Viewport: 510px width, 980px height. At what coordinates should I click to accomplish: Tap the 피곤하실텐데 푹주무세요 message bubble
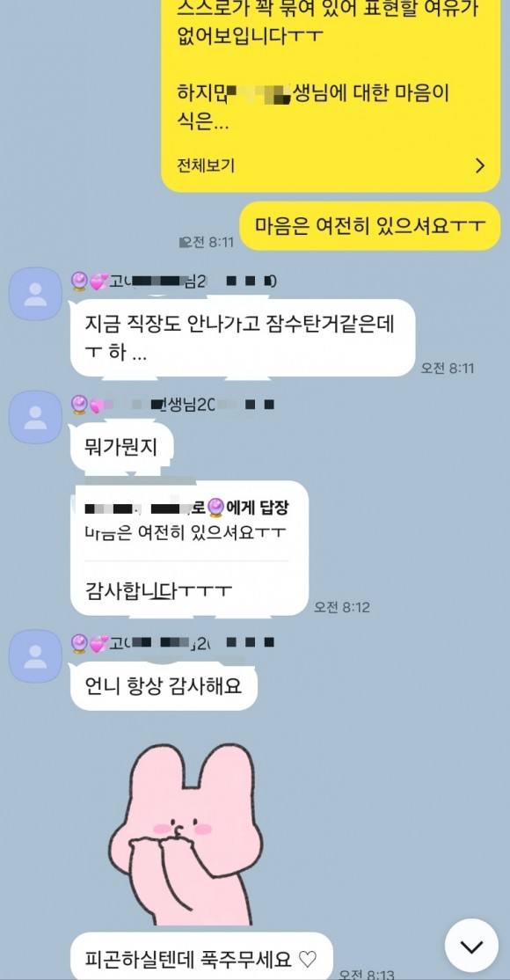[201, 957]
